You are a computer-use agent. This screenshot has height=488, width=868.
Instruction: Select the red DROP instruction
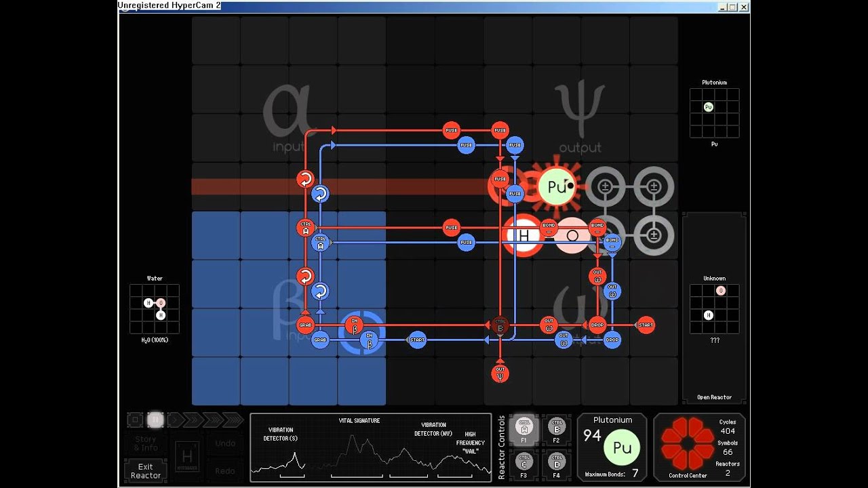[597, 325]
